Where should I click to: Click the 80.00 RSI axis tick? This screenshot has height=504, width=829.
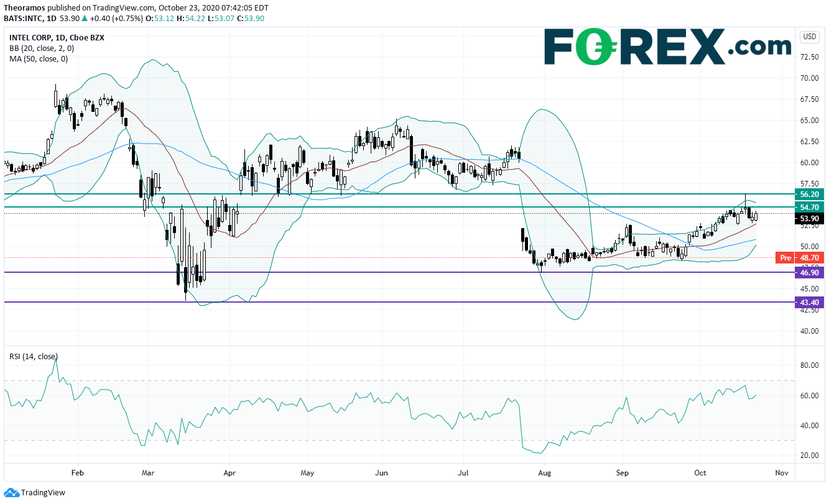tap(809, 365)
